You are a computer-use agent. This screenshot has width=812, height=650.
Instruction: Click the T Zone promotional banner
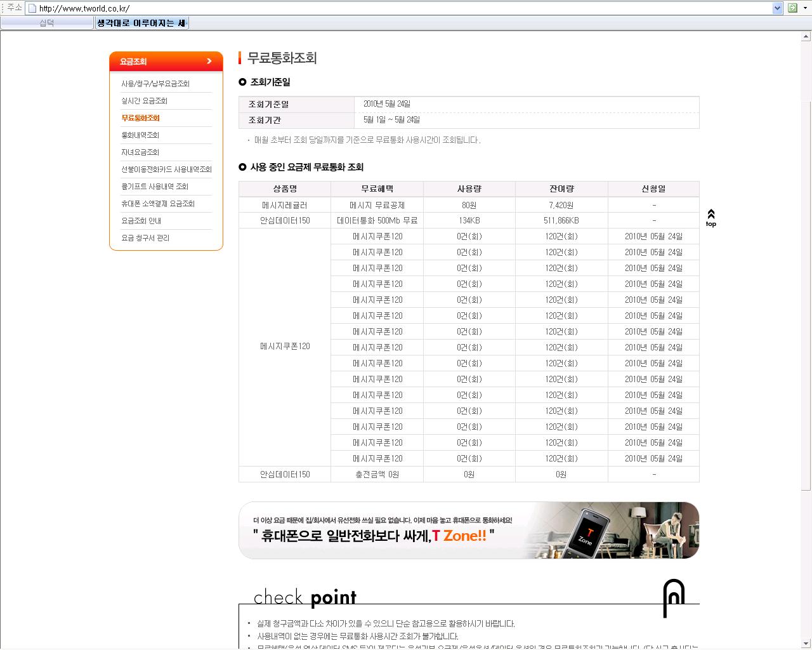coord(469,530)
